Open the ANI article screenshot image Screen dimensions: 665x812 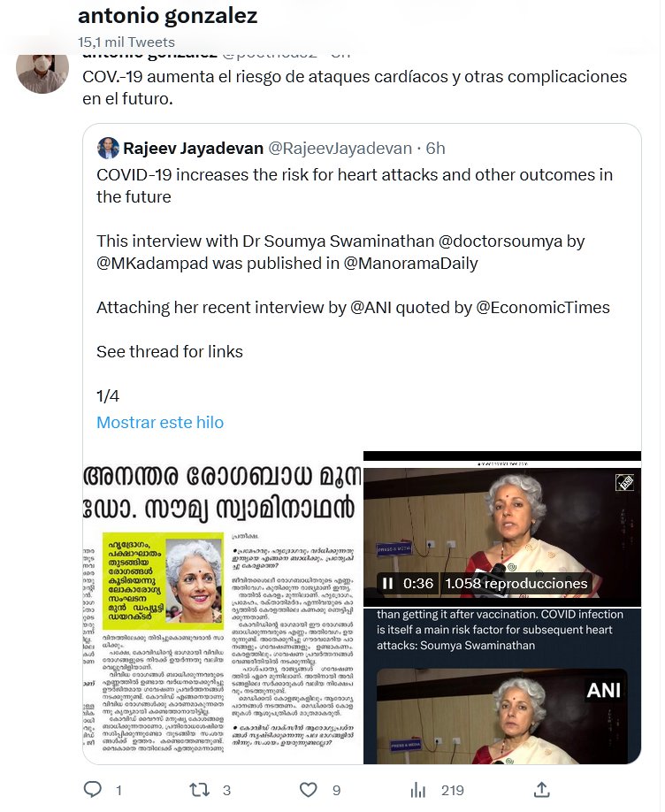click(x=502, y=686)
